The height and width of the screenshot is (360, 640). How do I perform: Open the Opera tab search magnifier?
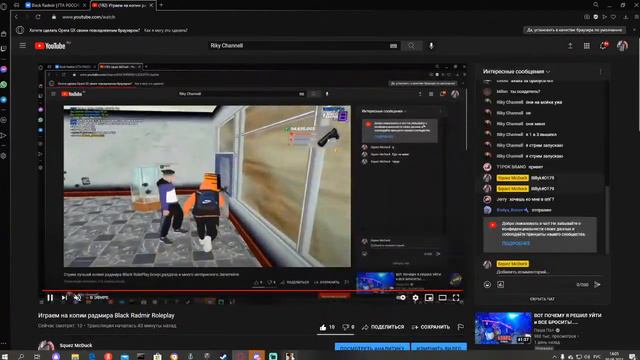click(596, 5)
